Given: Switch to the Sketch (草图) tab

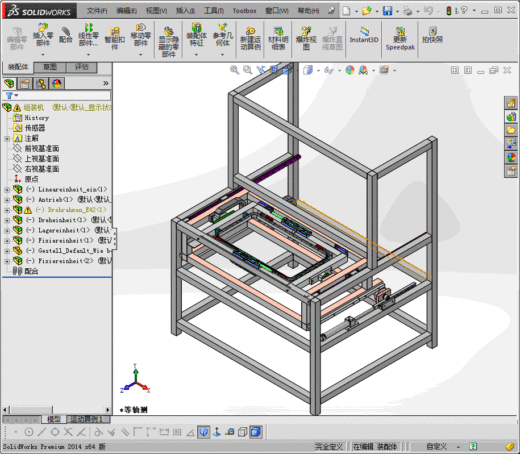Looking at the screenshot, I should point(50,67).
